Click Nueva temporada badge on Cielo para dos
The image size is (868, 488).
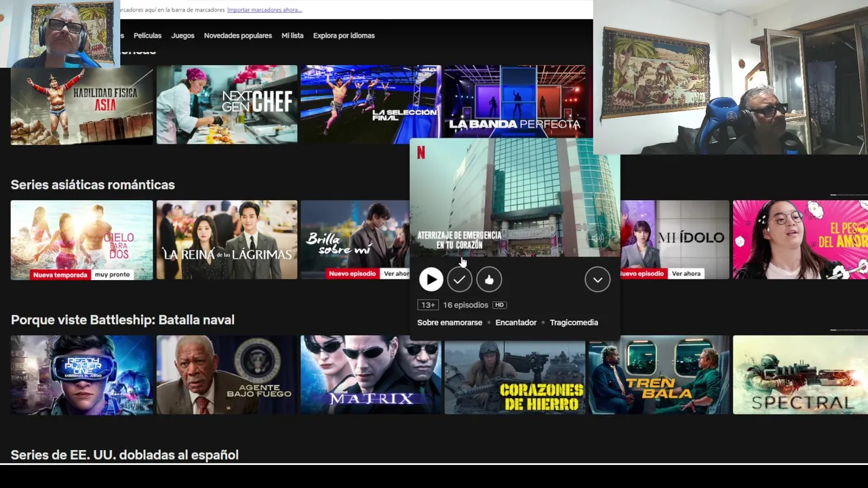[60, 274]
